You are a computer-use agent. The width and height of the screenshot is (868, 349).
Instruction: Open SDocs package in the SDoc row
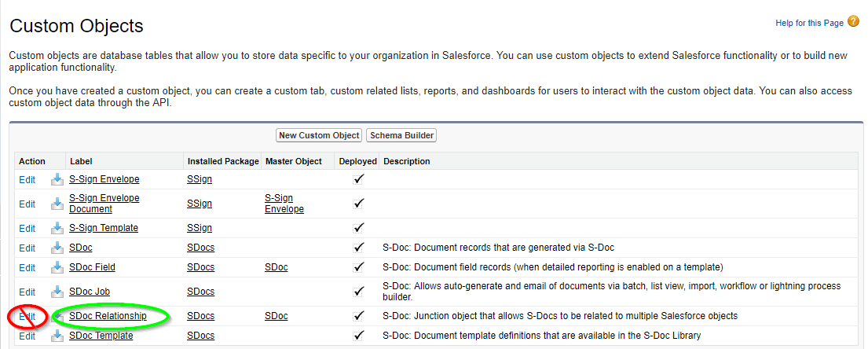pos(200,248)
